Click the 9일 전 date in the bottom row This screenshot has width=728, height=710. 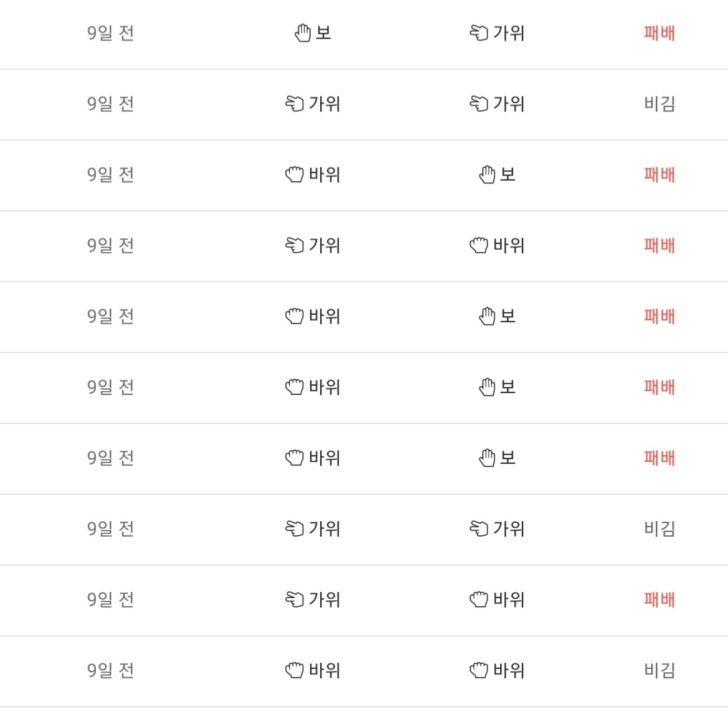(111, 670)
